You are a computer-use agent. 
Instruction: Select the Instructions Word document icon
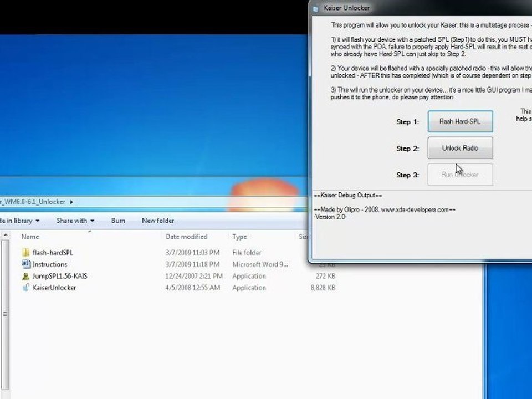pos(26,264)
